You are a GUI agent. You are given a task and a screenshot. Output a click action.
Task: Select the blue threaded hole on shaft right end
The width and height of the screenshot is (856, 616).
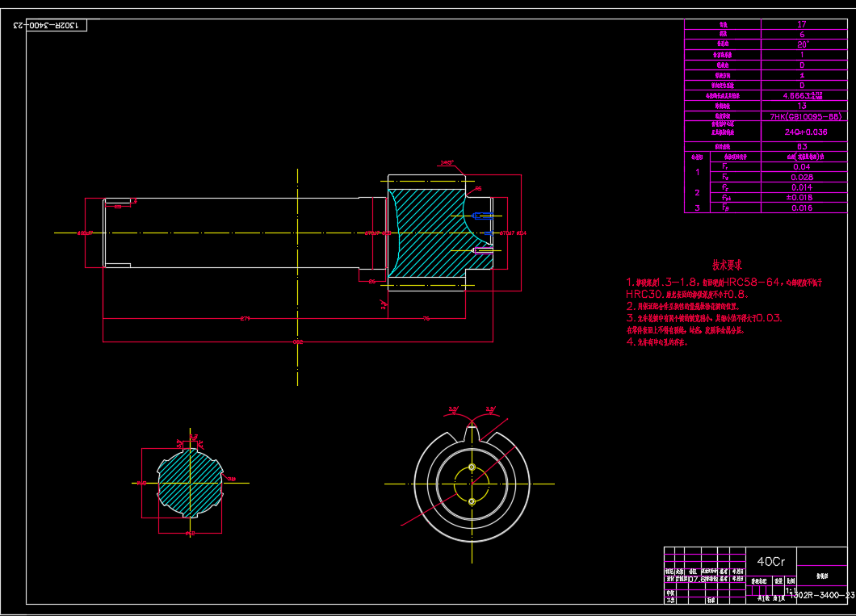click(485, 216)
